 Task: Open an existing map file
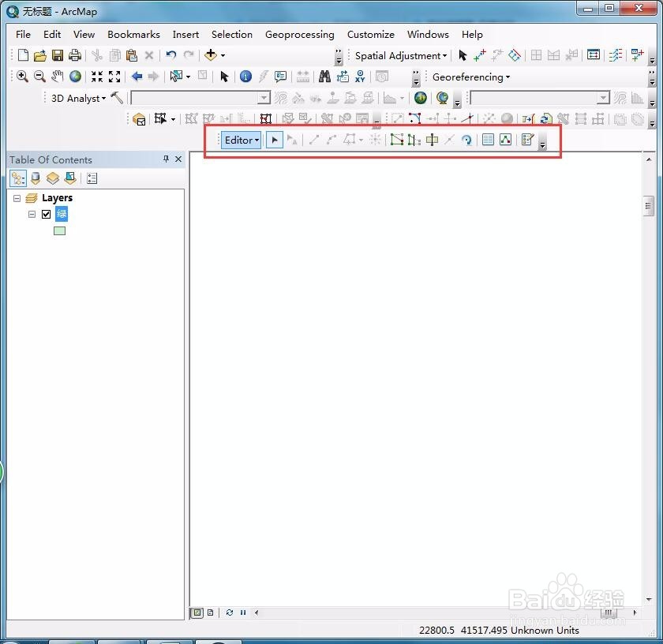pyautogui.click(x=40, y=55)
